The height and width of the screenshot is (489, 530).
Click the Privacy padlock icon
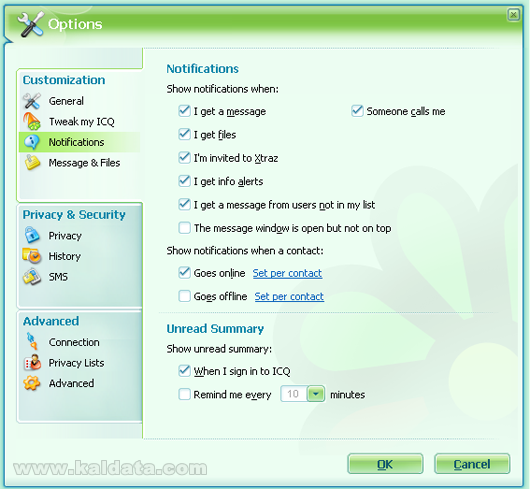point(32,235)
